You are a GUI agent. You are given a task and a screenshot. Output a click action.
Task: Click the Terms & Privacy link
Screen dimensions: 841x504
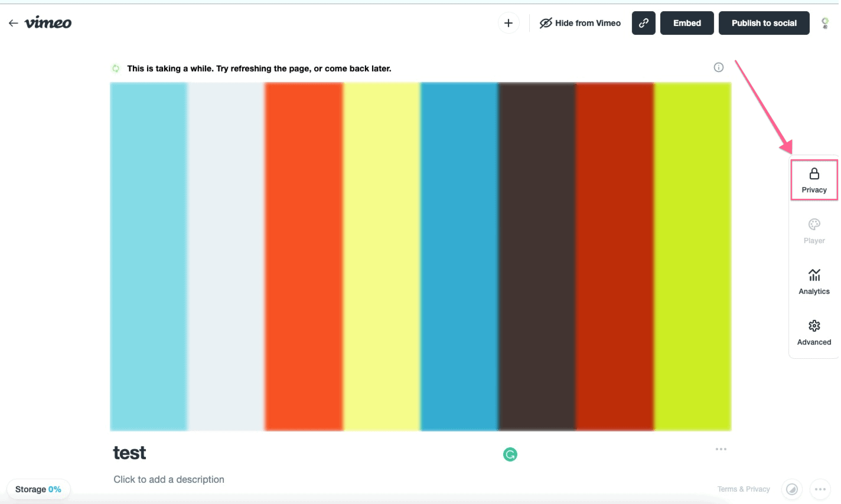(744, 489)
